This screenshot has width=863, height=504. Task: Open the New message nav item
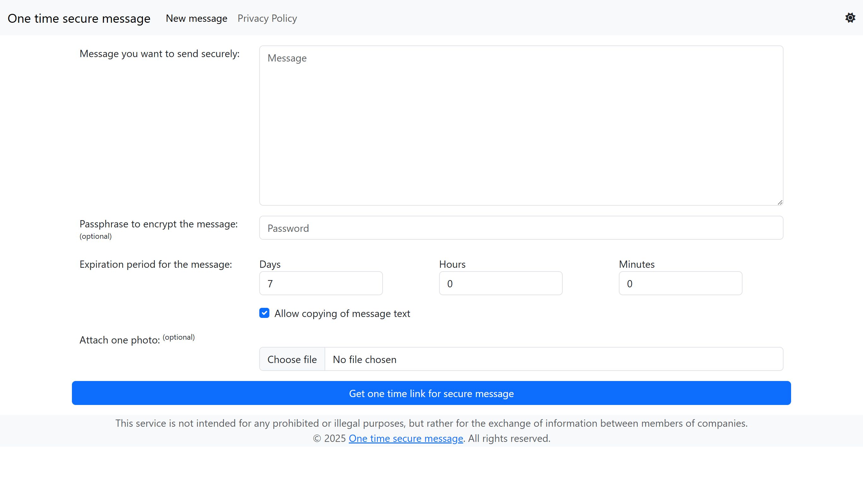[x=196, y=19]
